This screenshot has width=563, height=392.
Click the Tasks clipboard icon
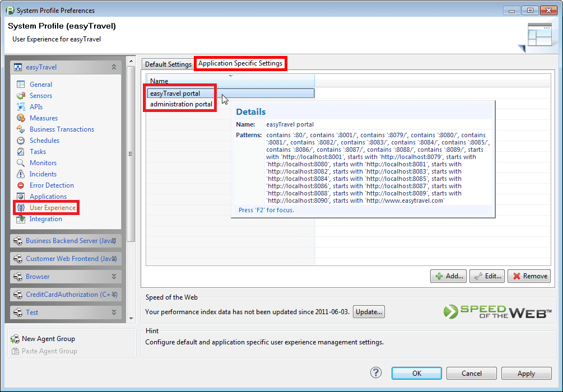[x=21, y=152]
